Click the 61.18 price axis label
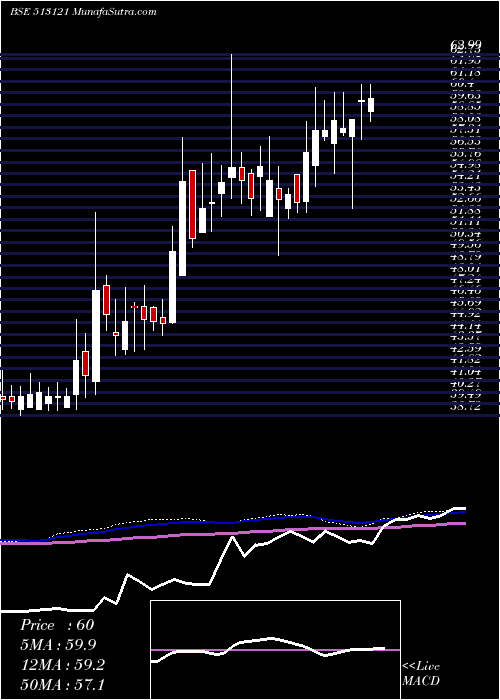500x700 pixels. pyautogui.click(x=466, y=71)
